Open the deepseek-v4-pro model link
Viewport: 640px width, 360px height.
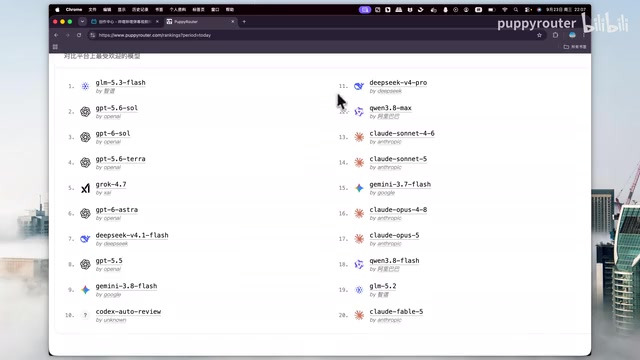point(398,82)
